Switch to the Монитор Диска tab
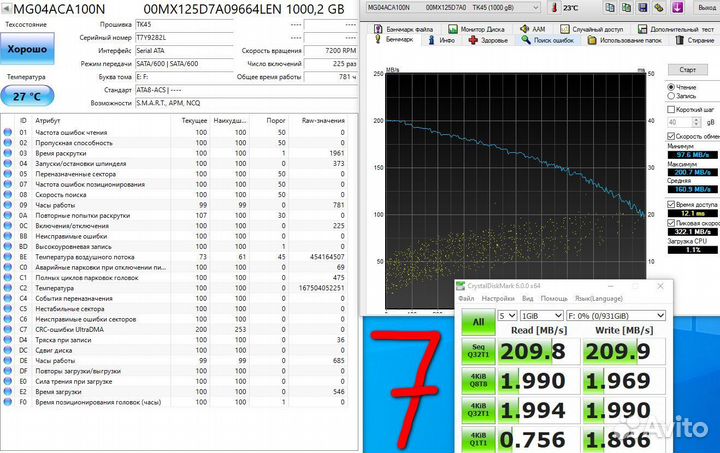720x453 pixels. pyautogui.click(x=476, y=29)
